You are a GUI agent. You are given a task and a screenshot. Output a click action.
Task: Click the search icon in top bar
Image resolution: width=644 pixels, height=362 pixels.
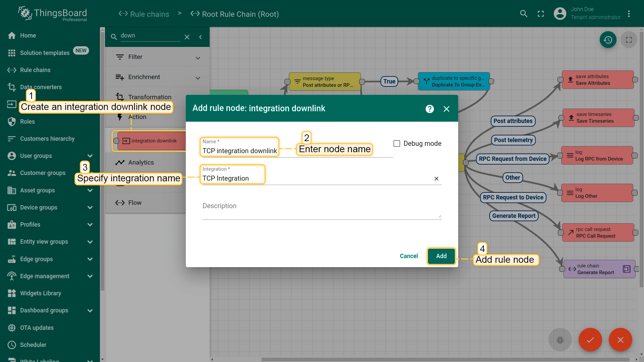(x=524, y=14)
